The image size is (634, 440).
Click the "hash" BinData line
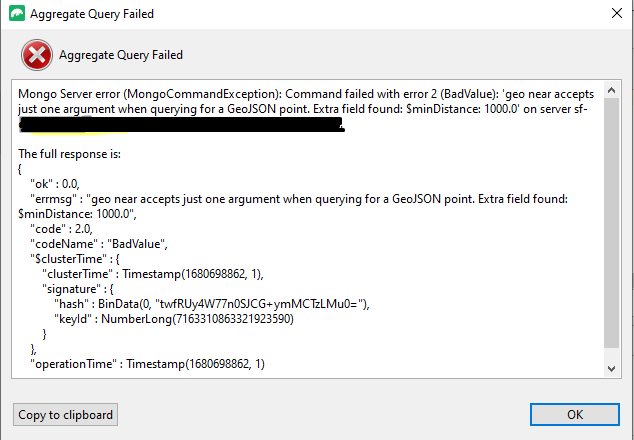point(212,304)
